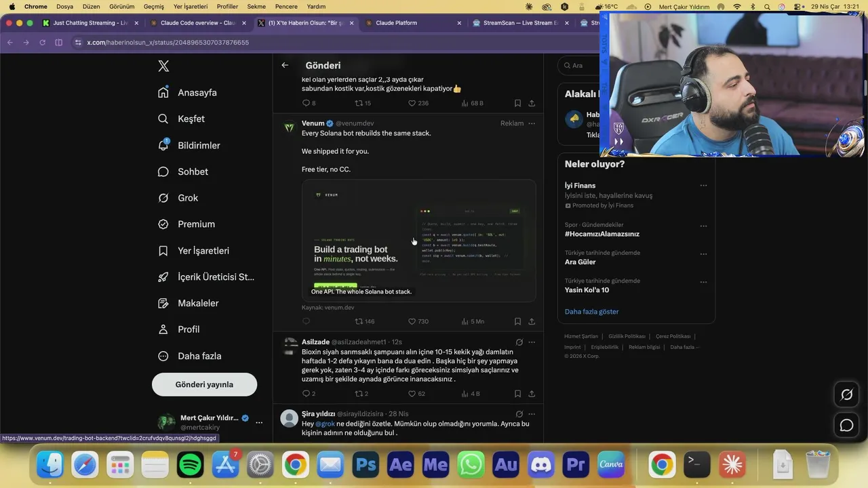
Task: Open the X logo home icon
Action: [163, 66]
